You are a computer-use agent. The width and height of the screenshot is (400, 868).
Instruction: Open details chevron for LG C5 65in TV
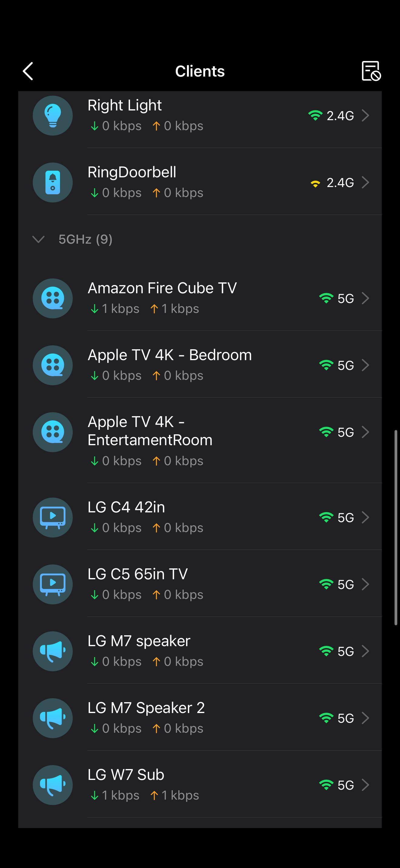click(365, 584)
